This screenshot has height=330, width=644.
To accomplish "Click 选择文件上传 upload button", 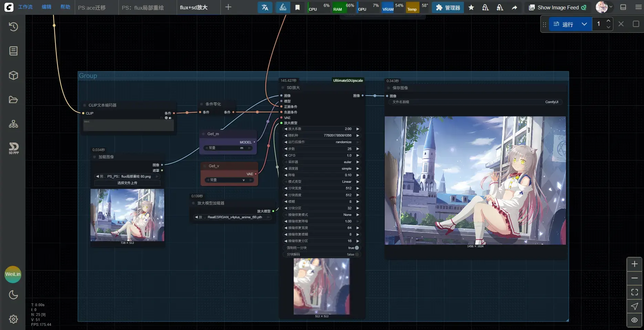I will pos(127,183).
